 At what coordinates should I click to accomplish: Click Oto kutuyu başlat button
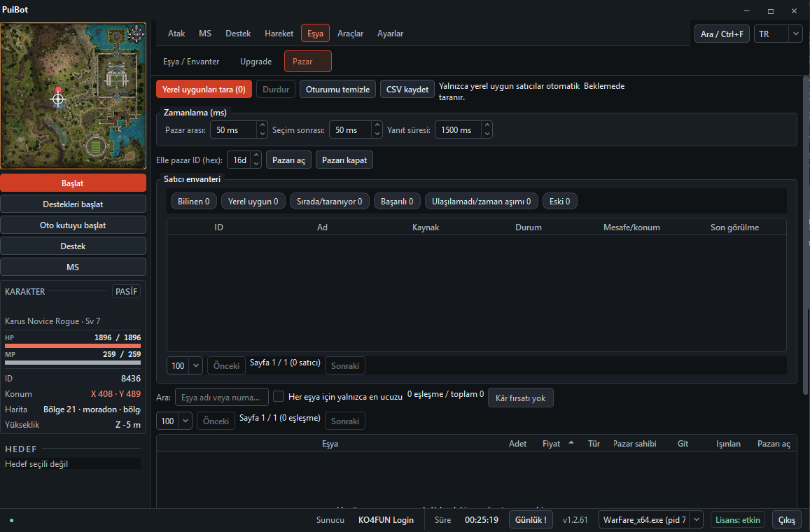tap(73, 225)
